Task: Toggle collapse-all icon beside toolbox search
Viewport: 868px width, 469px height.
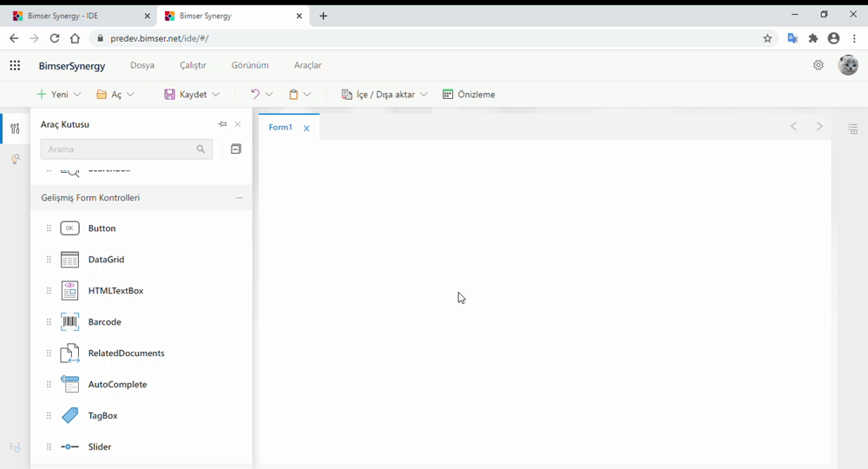Action: coord(235,149)
